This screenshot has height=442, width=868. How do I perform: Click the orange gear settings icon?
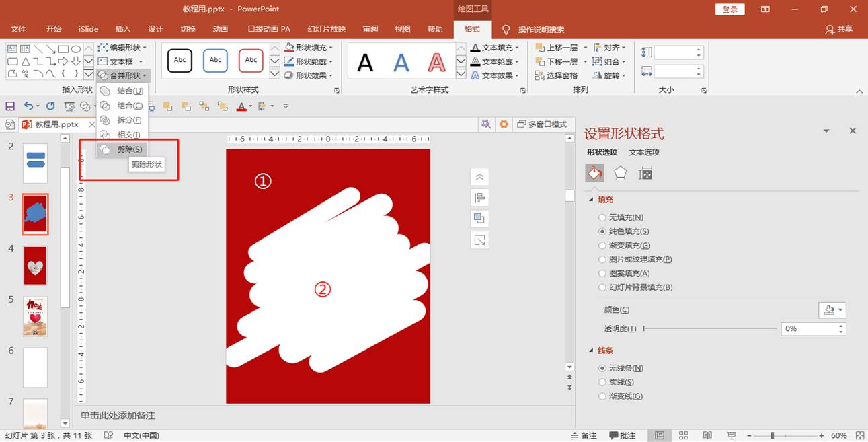click(x=504, y=124)
